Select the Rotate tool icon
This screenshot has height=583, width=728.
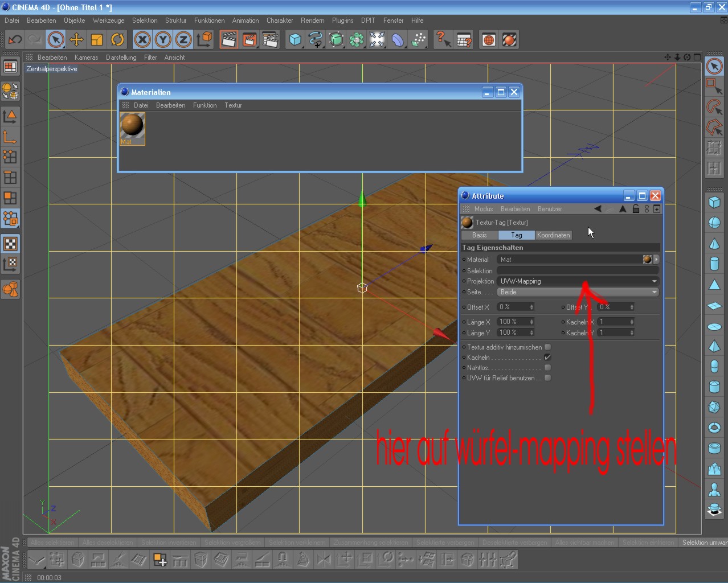(x=117, y=40)
